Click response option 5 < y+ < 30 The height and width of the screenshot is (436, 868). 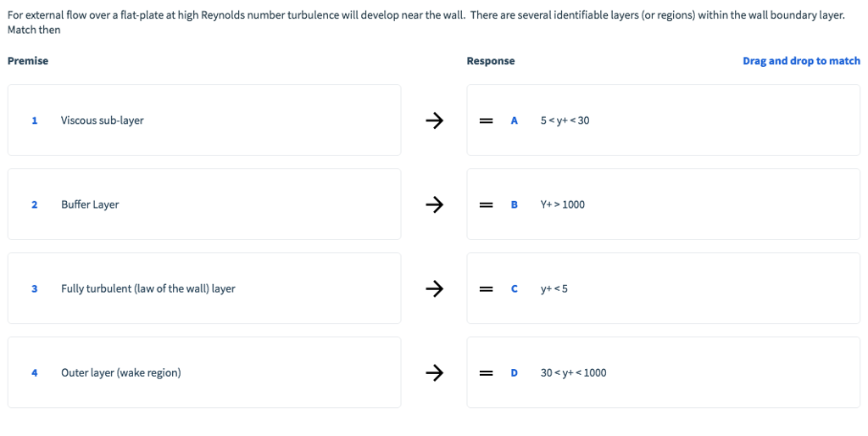coord(565,120)
